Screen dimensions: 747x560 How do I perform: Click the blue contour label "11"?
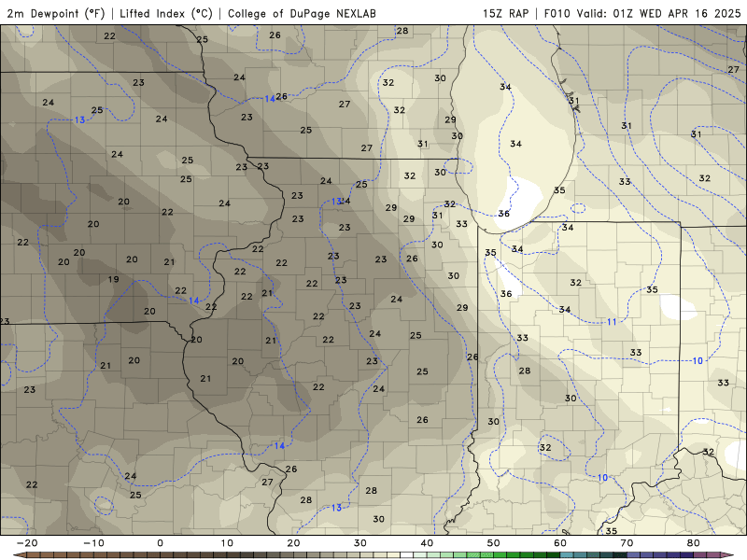(612, 322)
